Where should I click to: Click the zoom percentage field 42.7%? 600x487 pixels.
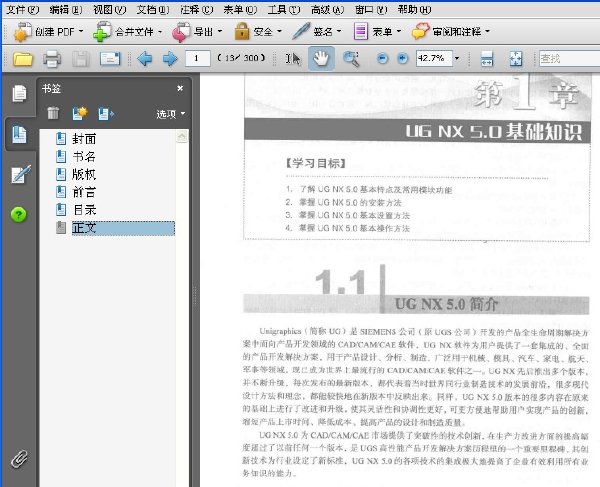click(x=434, y=59)
